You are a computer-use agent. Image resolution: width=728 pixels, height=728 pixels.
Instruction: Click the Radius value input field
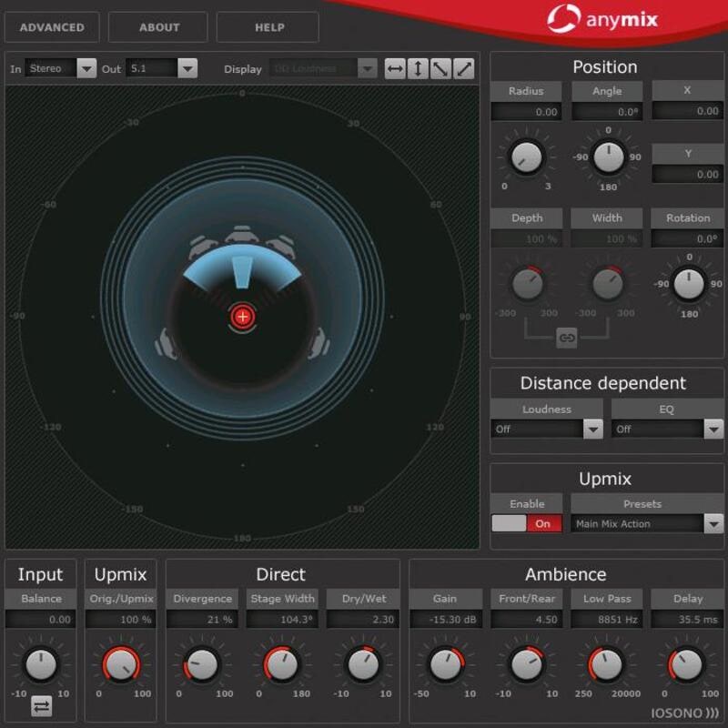pyautogui.click(x=527, y=112)
